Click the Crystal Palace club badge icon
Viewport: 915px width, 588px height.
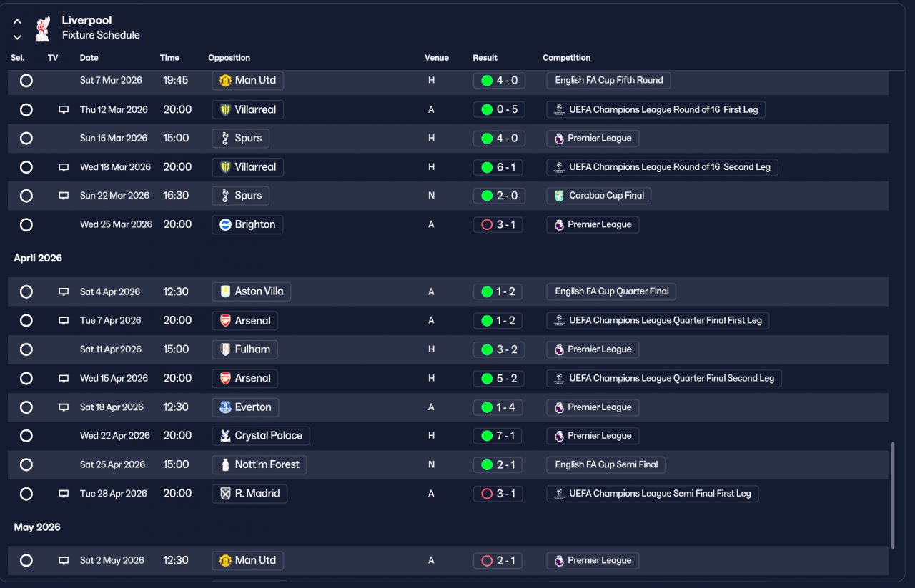225,436
